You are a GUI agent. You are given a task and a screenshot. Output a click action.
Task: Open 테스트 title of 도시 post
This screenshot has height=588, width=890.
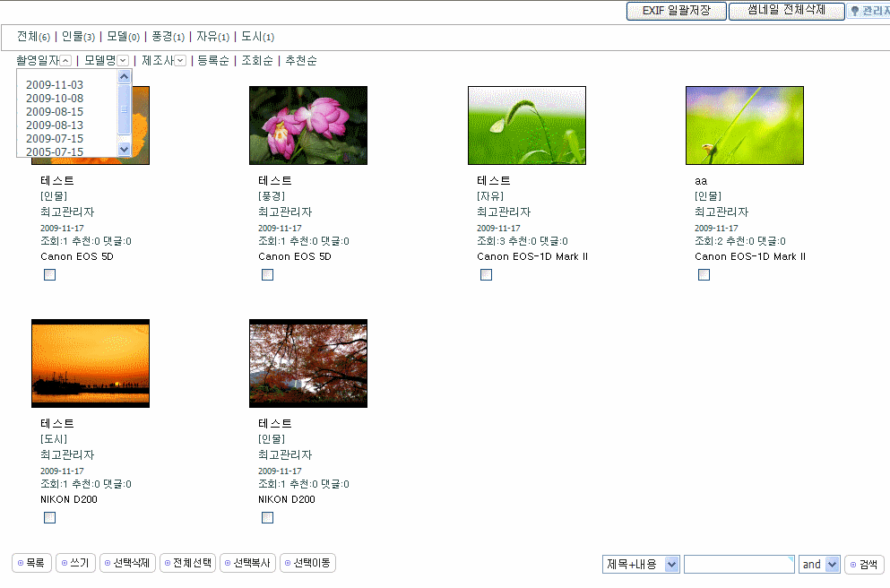tap(57, 423)
